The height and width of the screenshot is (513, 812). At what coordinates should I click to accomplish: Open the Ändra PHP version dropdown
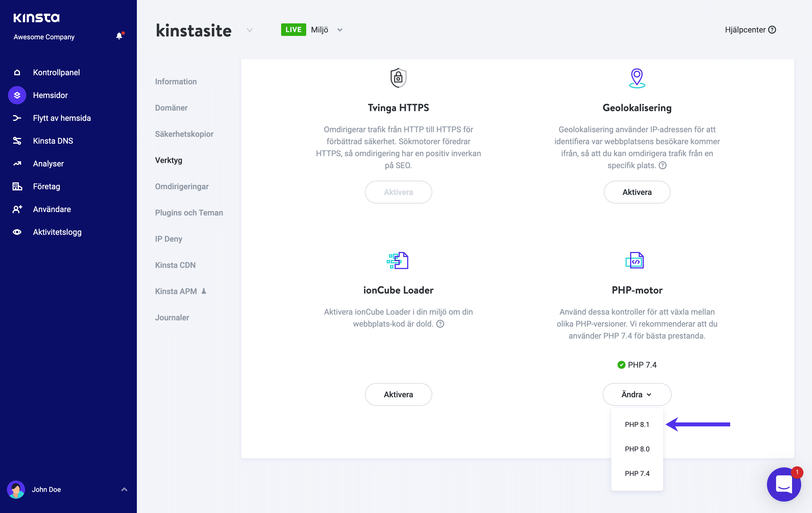pos(637,394)
